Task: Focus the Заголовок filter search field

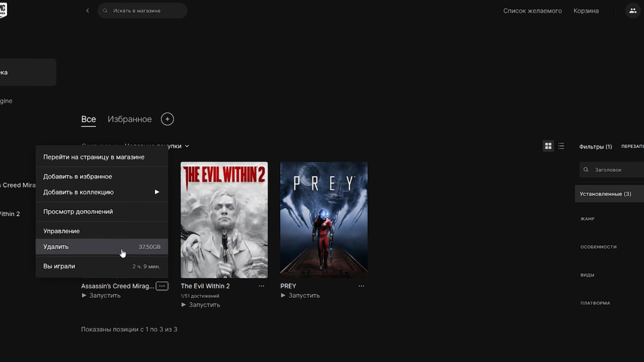Action: tap(612, 170)
